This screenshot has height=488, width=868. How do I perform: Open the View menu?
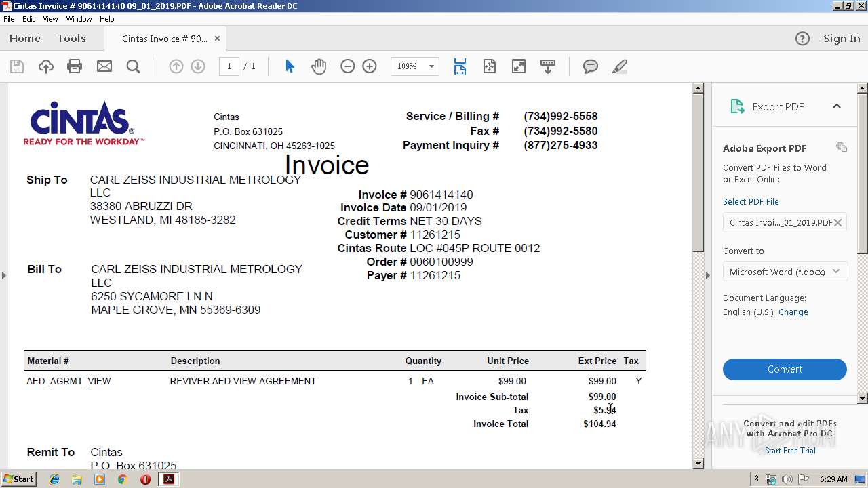coord(50,19)
